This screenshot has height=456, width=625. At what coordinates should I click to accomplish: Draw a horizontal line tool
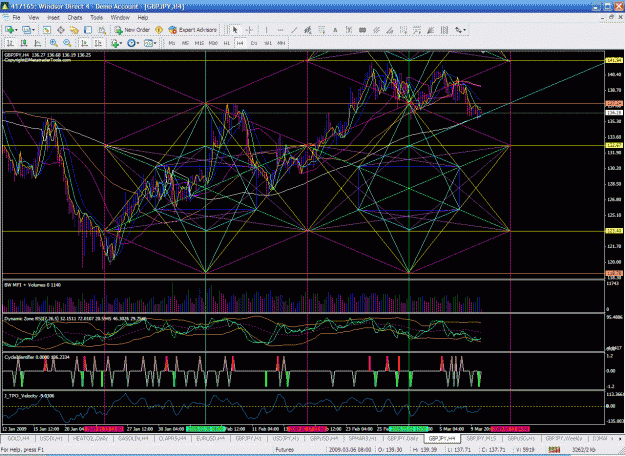point(280,30)
